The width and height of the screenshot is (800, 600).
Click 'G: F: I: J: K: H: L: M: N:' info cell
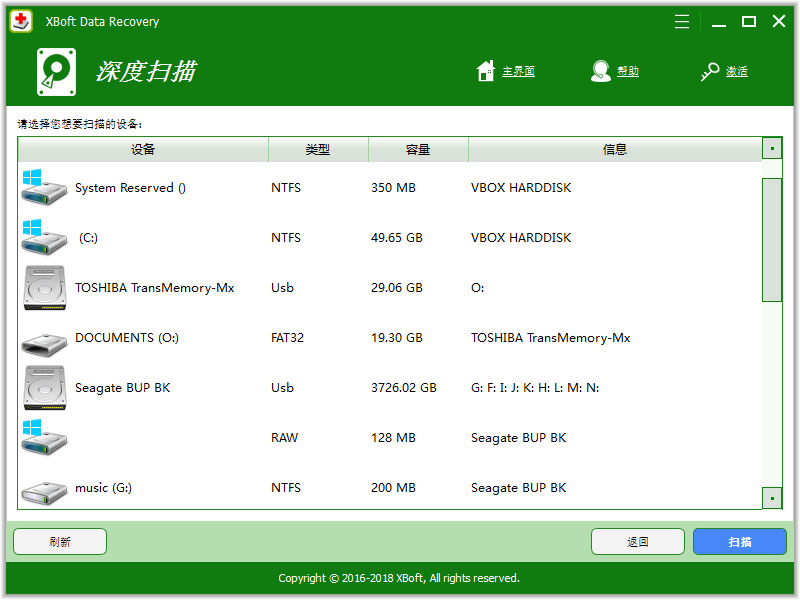click(535, 388)
